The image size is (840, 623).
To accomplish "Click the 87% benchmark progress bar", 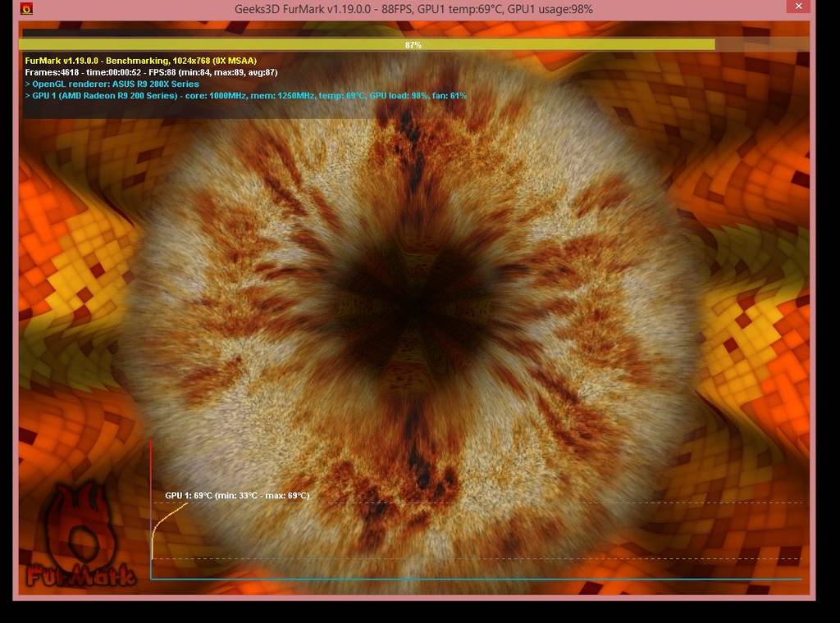I will point(413,45).
